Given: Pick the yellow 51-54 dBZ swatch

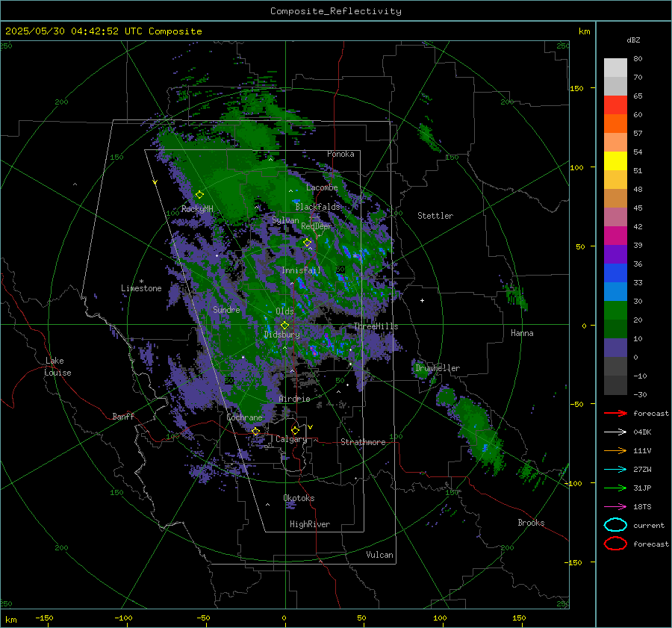Looking at the screenshot, I should 615,161.
